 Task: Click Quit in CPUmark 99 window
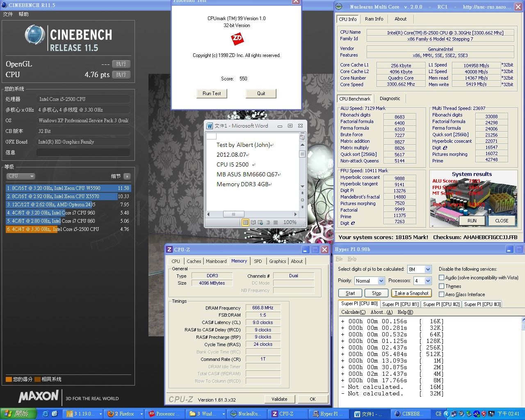click(x=261, y=94)
